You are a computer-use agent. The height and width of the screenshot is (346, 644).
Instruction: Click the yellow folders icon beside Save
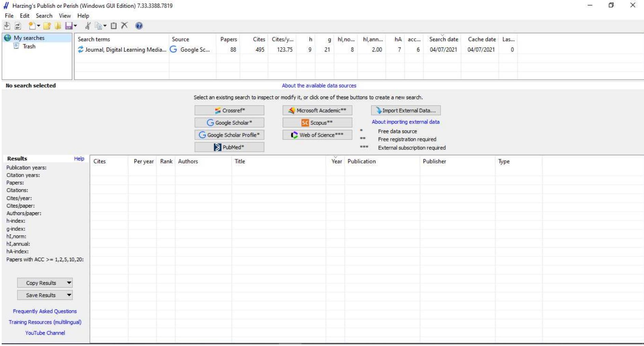tap(58, 26)
